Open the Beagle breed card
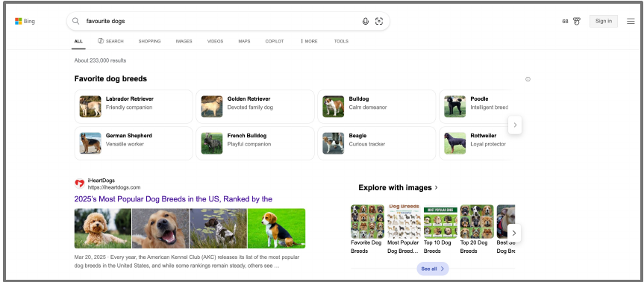The image size is (644, 282). click(377, 143)
